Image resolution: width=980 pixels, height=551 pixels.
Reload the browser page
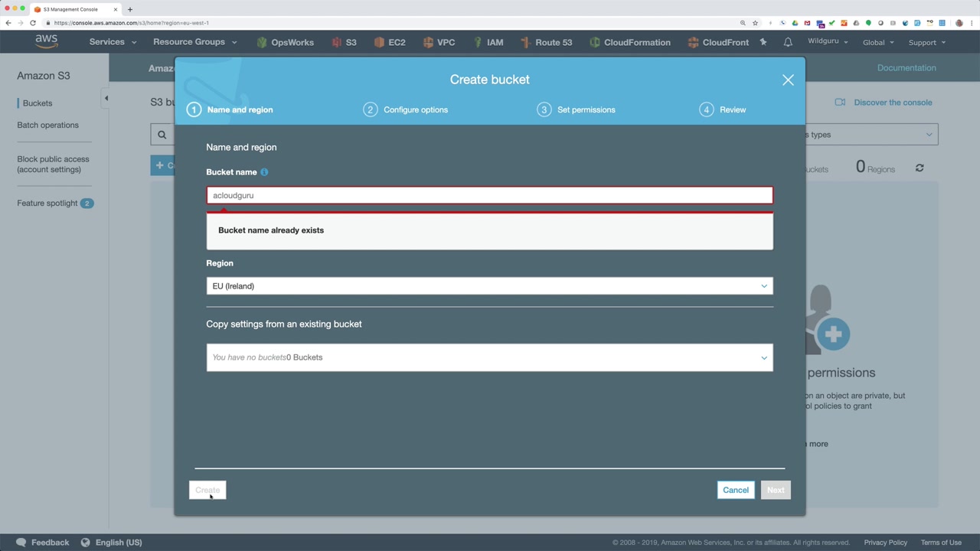(33, 23)
